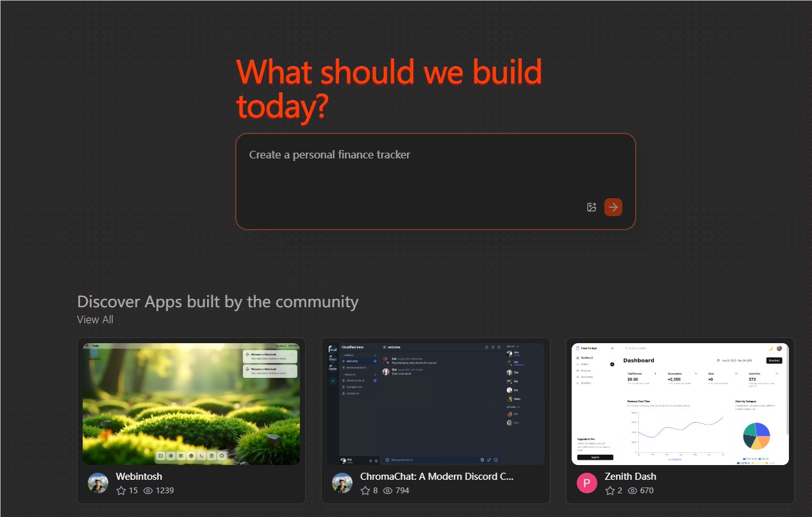
Task: Open the search products field in Zenith Dash
Action: click(637, 348)
